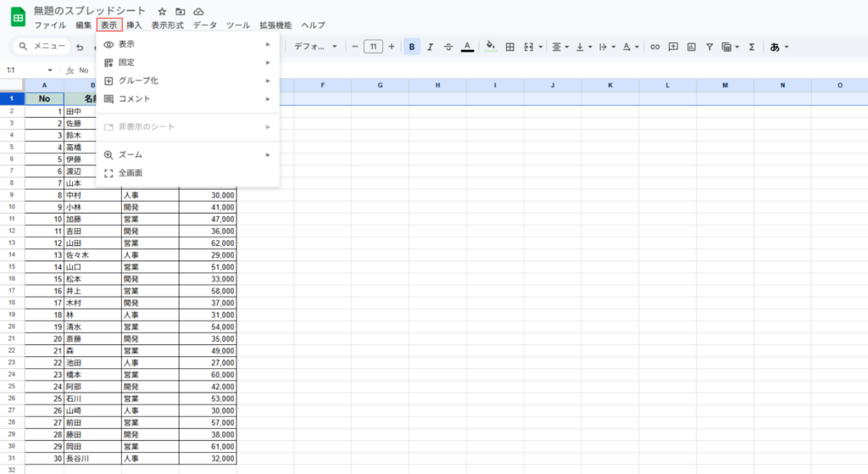
Task: Click the increase font size plus button
Action: tap(391, 47)
